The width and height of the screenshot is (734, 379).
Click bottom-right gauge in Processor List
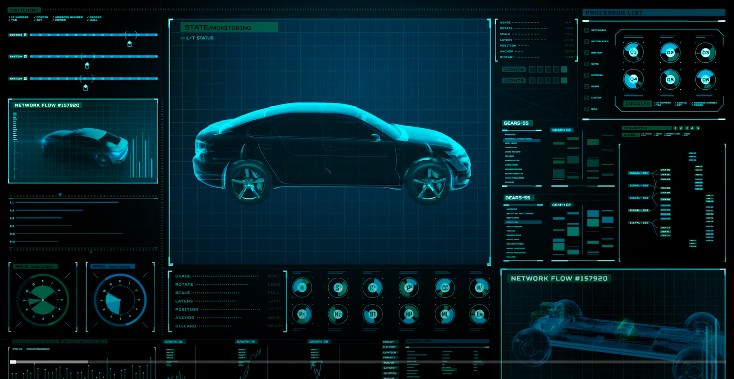pos(705,80)
